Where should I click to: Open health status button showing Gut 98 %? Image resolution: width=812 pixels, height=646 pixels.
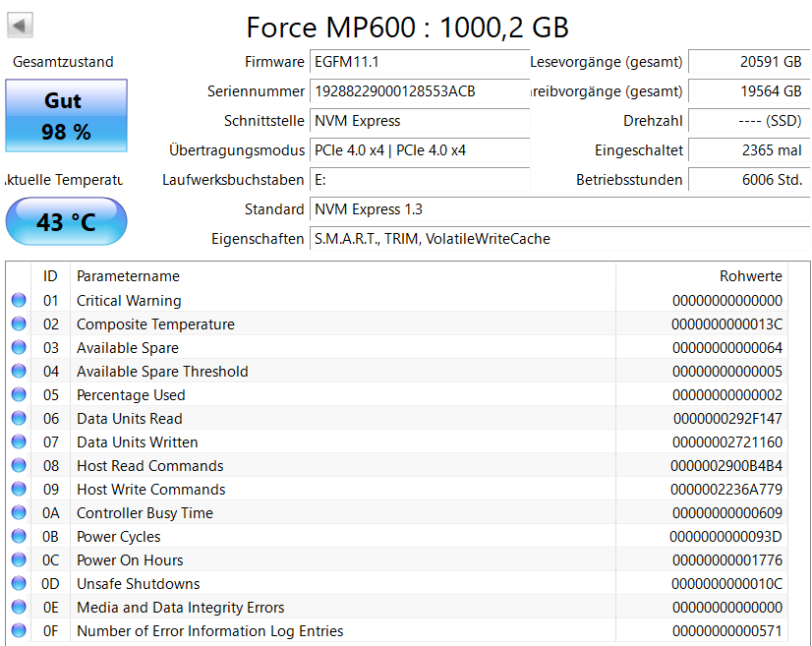66,115
